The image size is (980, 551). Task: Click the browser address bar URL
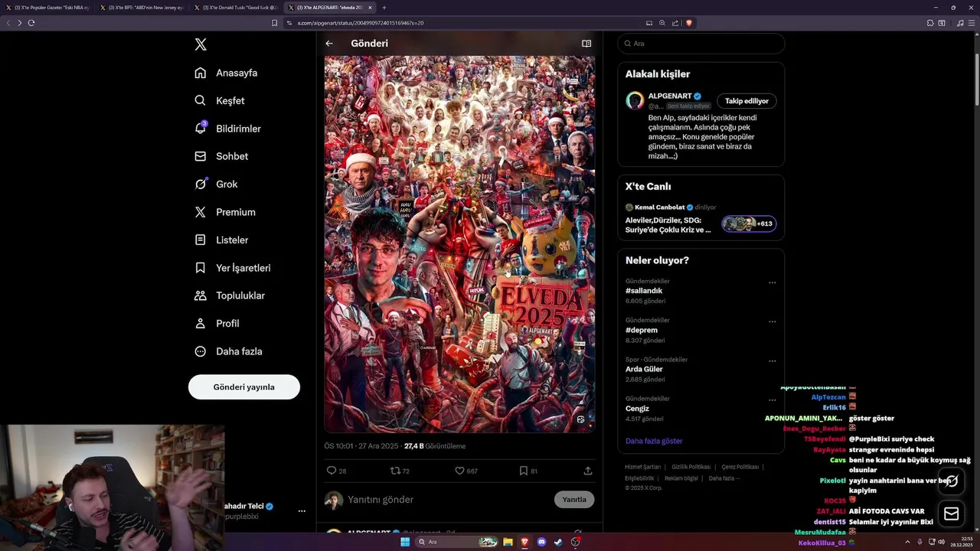tap(360, 23)
